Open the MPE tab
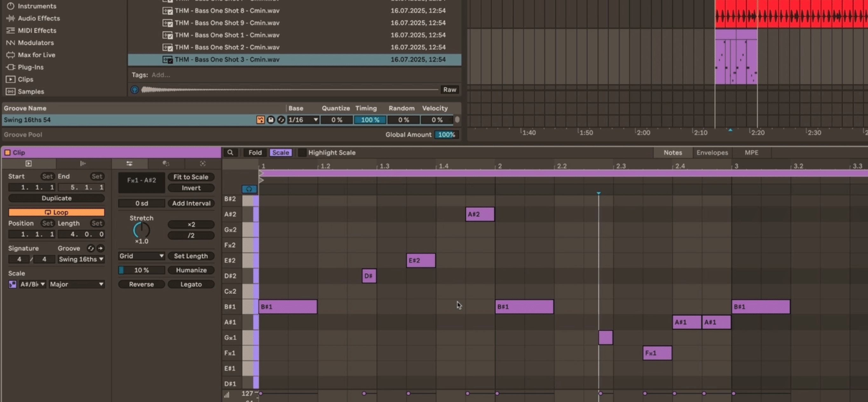Screen dimensions: 868x402 coord(751,152)
